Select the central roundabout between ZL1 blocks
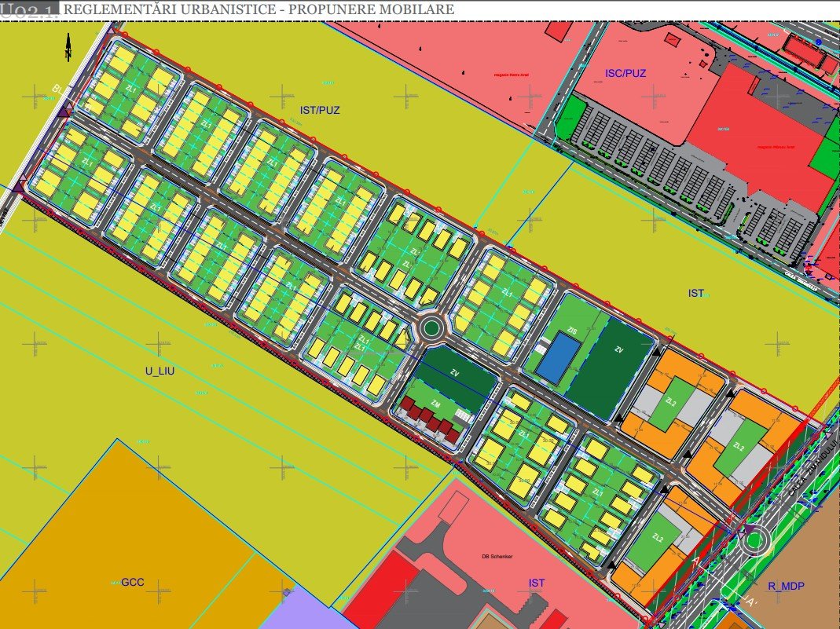The width and height of the screenshot is (840, 629). [x=432, y=328]
